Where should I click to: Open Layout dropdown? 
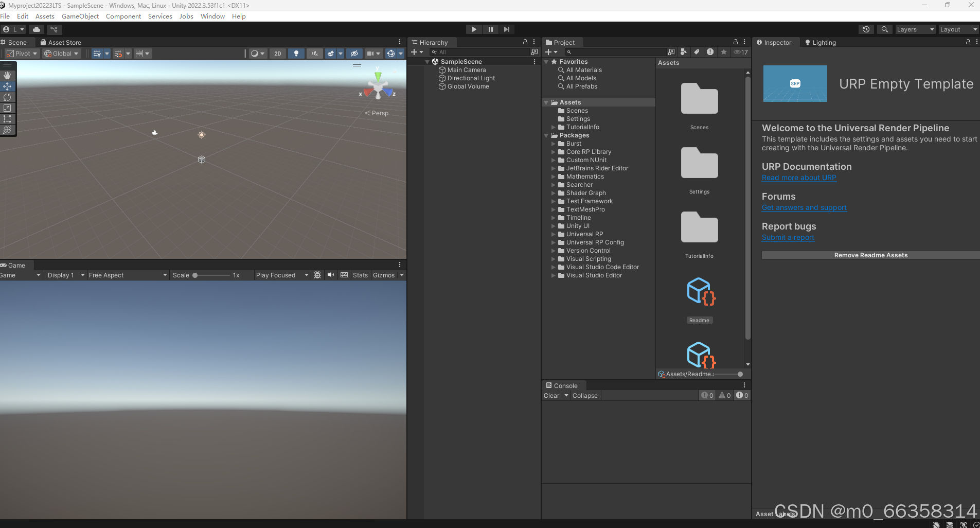coord(958,29)
